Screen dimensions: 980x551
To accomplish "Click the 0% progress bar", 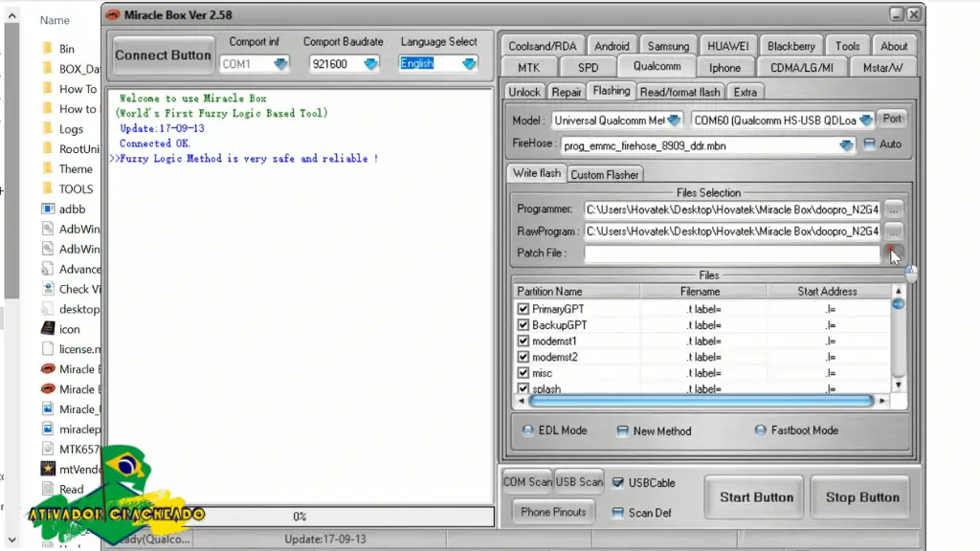I will (x=300, y=517).
